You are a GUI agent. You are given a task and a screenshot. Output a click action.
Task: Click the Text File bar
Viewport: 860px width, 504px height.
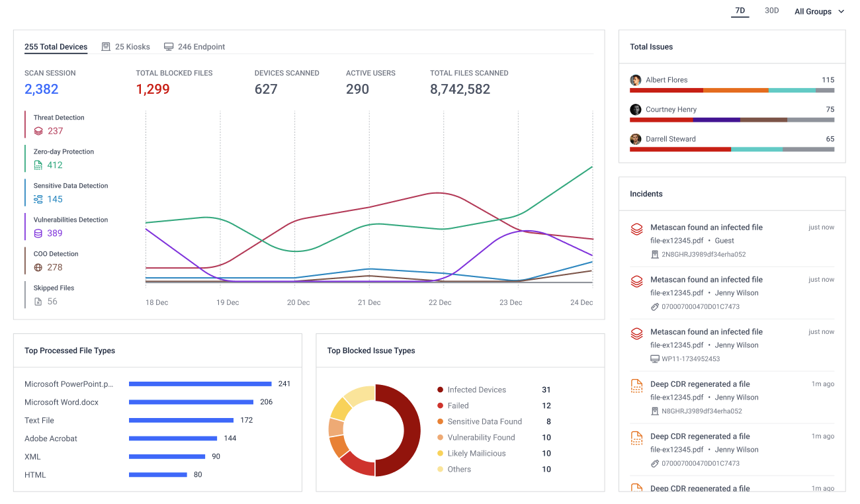pos(181,420)
